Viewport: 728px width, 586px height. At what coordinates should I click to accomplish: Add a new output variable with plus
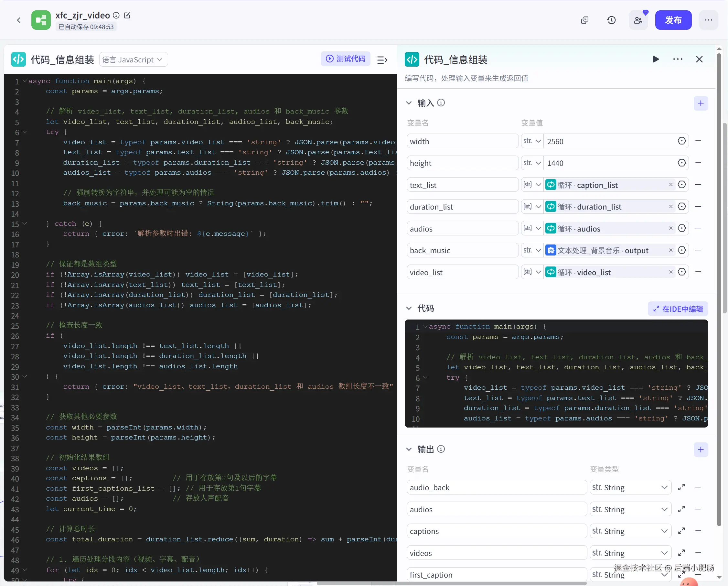700,449
